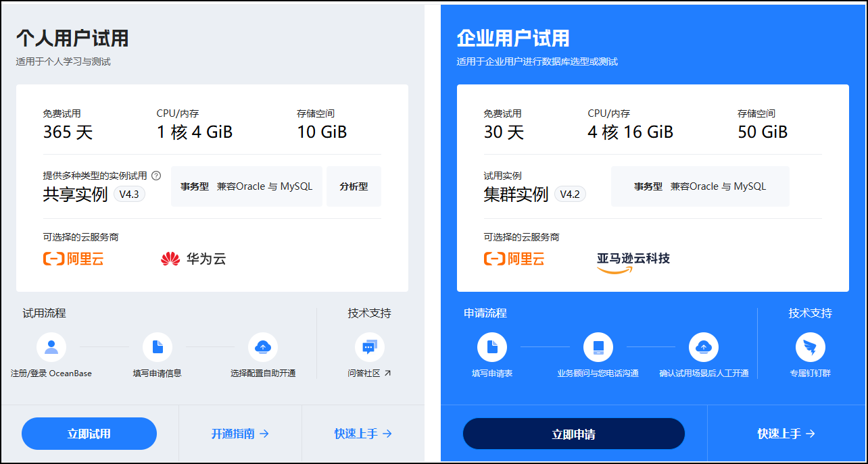The width and height of the screenshot is (868, 464).
Task: Select the 亚马逊云科技 logo
Action: tap(633, 262)
